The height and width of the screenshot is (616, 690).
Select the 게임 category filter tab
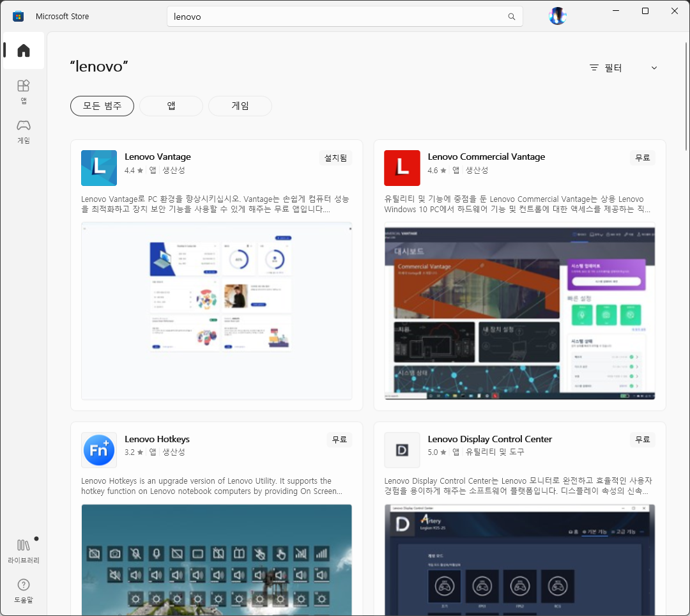click(240, 106)
